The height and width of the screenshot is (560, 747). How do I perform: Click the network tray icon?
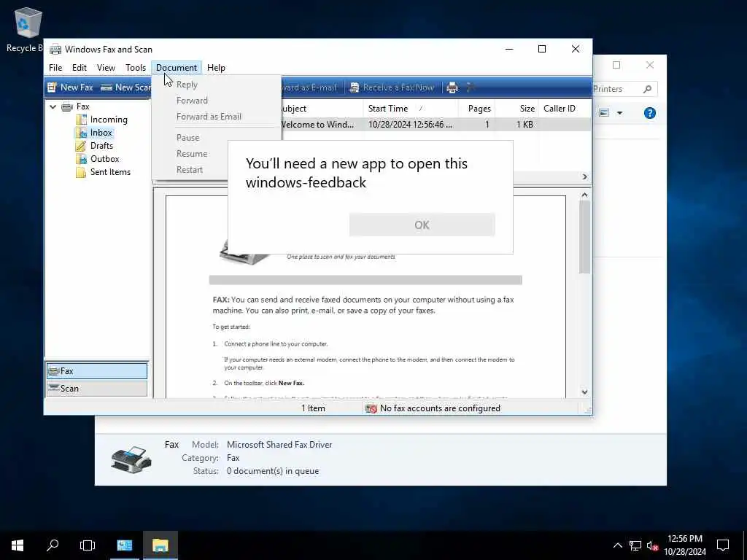(635, 545)
